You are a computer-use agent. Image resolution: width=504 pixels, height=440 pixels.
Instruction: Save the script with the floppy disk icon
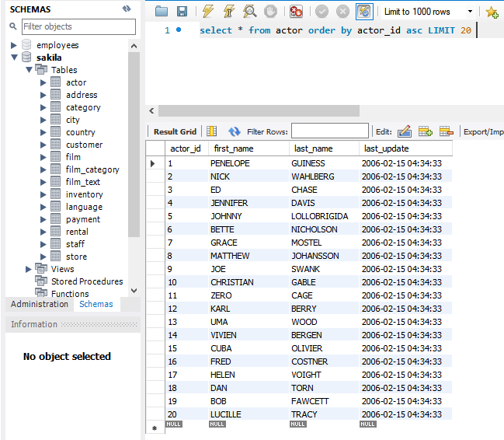point(182,12)
